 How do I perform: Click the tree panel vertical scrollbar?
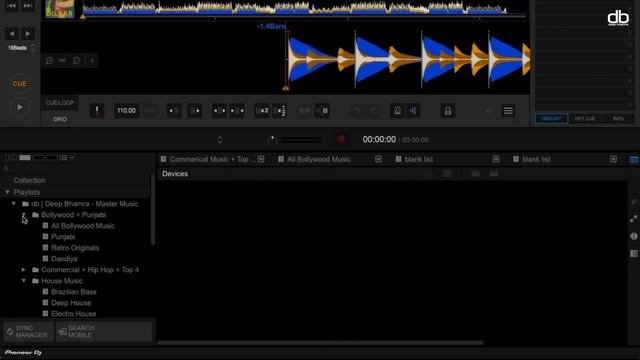153,210
